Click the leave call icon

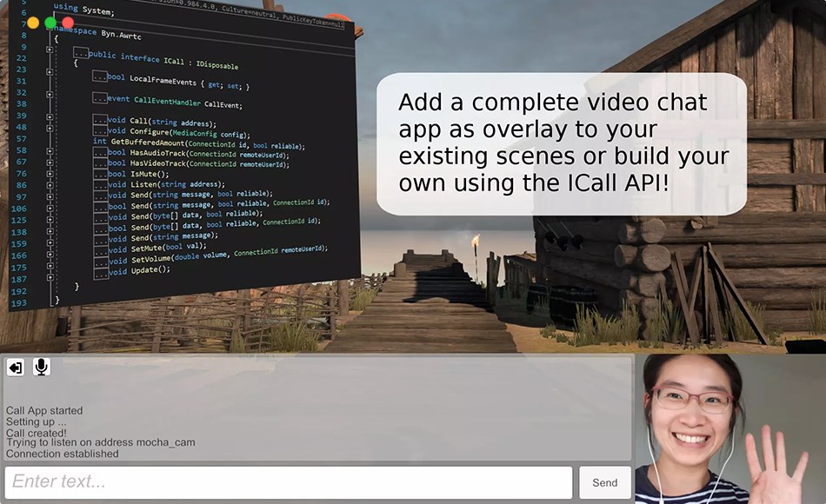pos(15,368)
